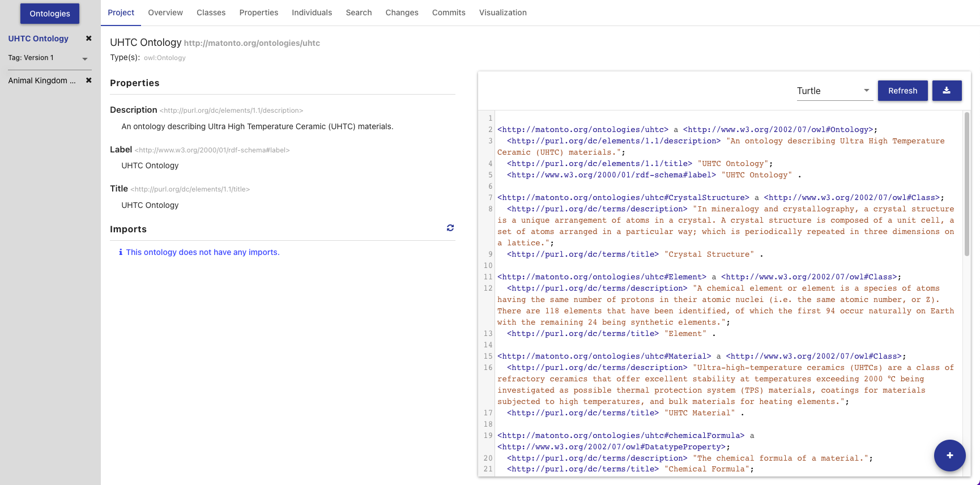Go to the Individuals tab
Screen dimensions: 980x485
(x=312, y=12)
